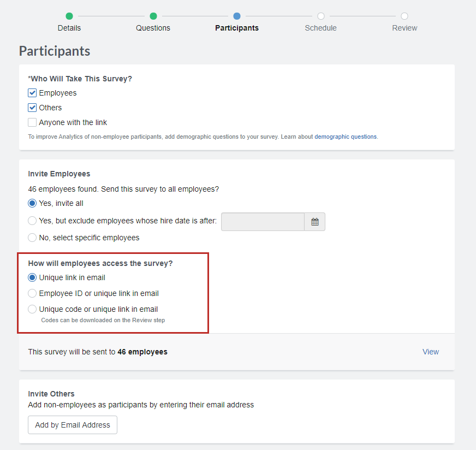Viewport: 476px width, 450px height.
Task: Open the 'View' link for invited employees
Action: (430, 352)
